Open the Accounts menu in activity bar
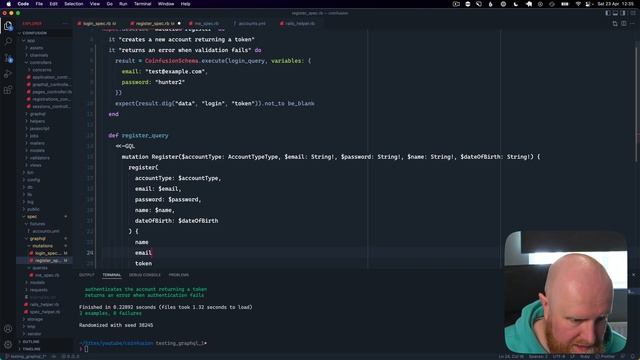The width and height of the screenshot is (640, 360). click(8, 329)
